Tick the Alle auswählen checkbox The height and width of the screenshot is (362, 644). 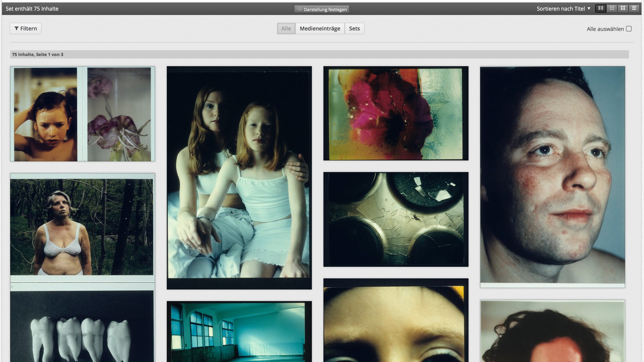coord(629,29)
